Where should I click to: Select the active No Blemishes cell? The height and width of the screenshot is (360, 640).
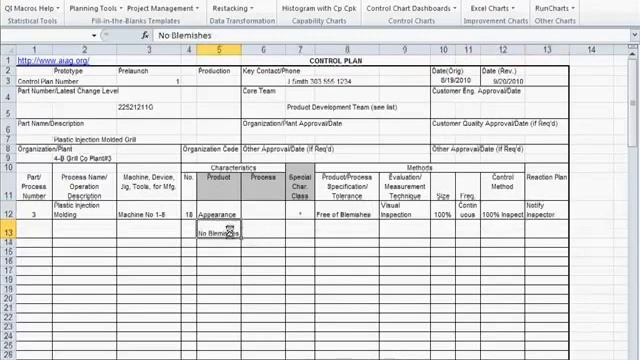[219, 229]
